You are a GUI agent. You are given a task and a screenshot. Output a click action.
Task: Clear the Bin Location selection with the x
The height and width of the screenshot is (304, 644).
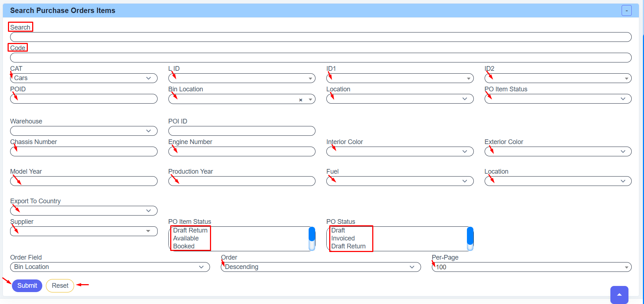[300, 100]
